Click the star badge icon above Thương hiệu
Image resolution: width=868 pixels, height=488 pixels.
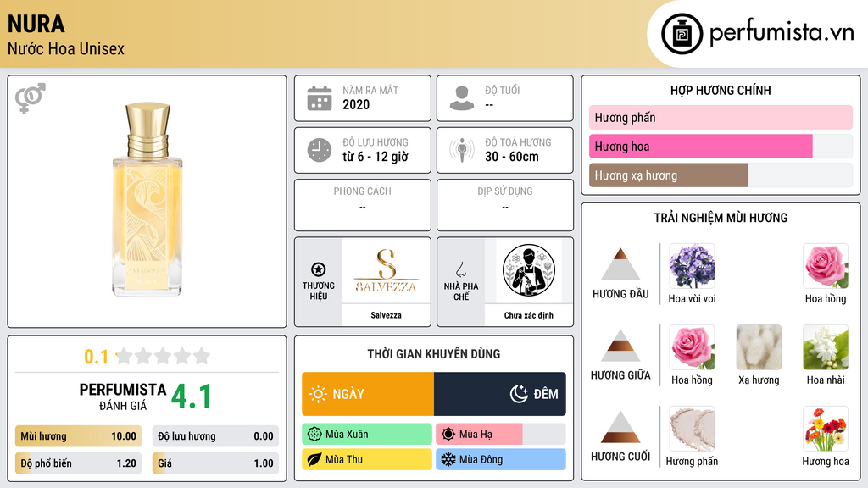coord(319,269)
